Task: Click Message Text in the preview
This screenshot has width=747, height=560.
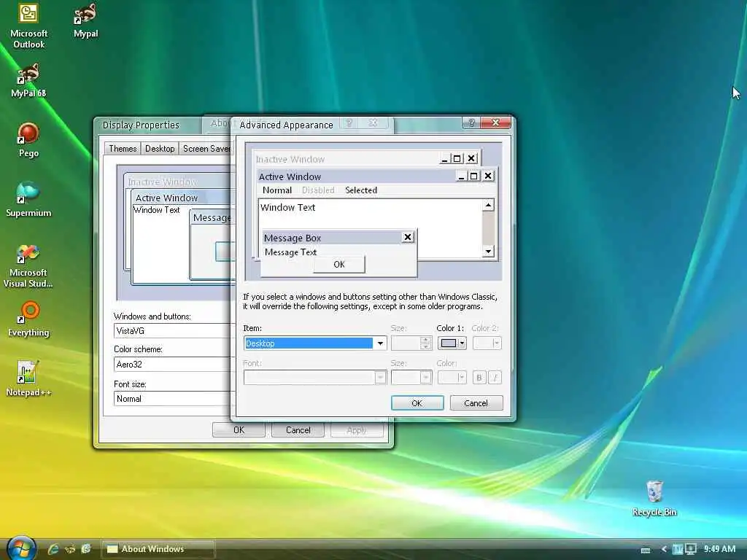Action: [290, 252]
